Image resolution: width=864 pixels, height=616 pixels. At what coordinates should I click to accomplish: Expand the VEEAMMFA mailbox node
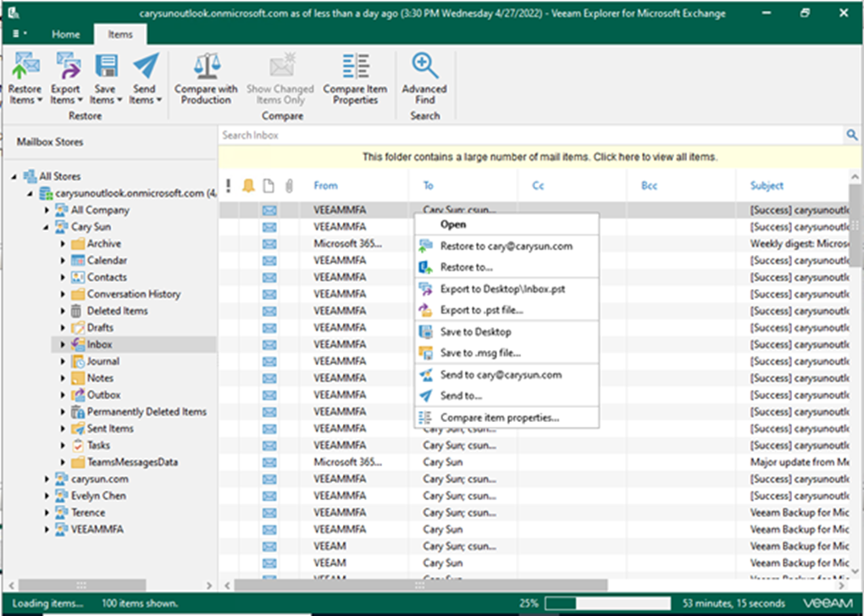coord(47,530)
